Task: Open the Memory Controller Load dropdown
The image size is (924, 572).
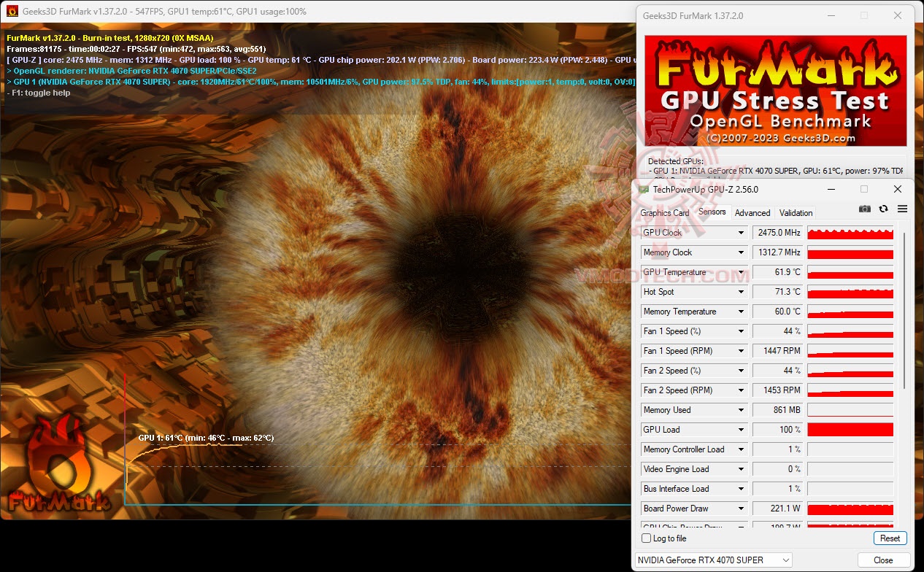Action: pos(742,449)
